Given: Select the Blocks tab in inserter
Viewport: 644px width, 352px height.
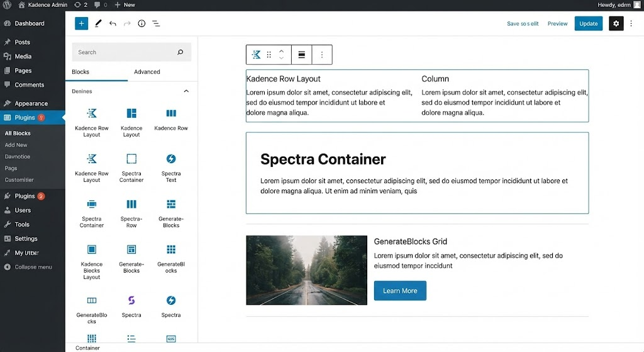Looking at the screenshot, I should coord(80,72).
